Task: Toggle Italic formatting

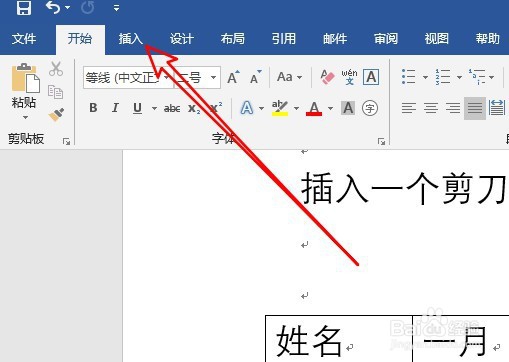Action: coord(115,108)
